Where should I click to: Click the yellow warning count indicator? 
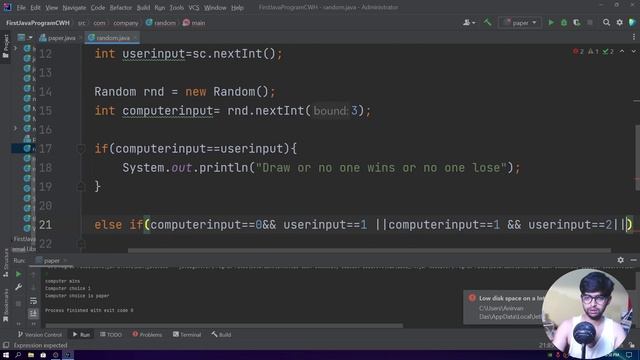pyautogui.click(x=593, y=51)
